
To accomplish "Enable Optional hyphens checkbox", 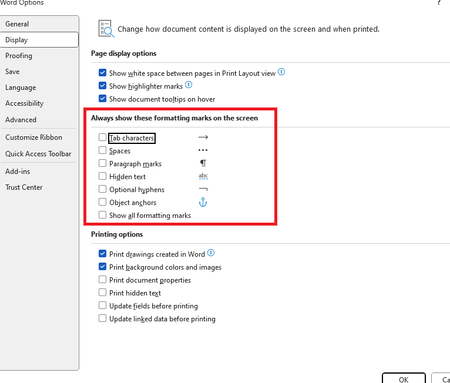I will [102, 189].
